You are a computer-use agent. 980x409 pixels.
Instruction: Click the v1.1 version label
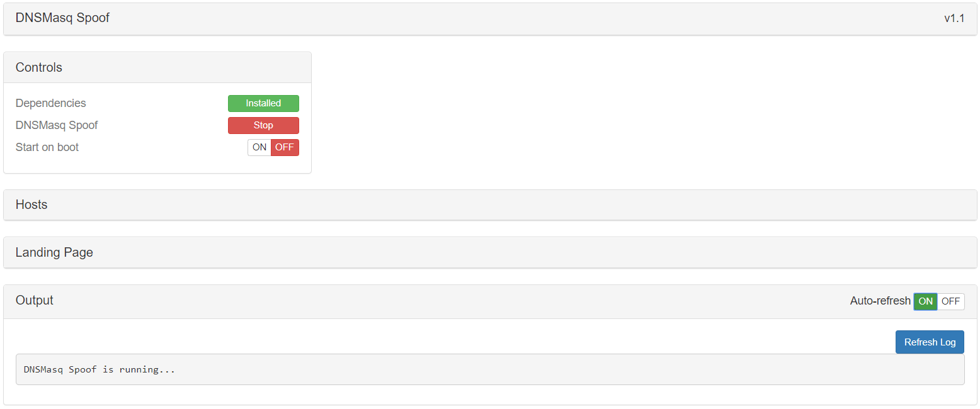click(x=954, y=18)
